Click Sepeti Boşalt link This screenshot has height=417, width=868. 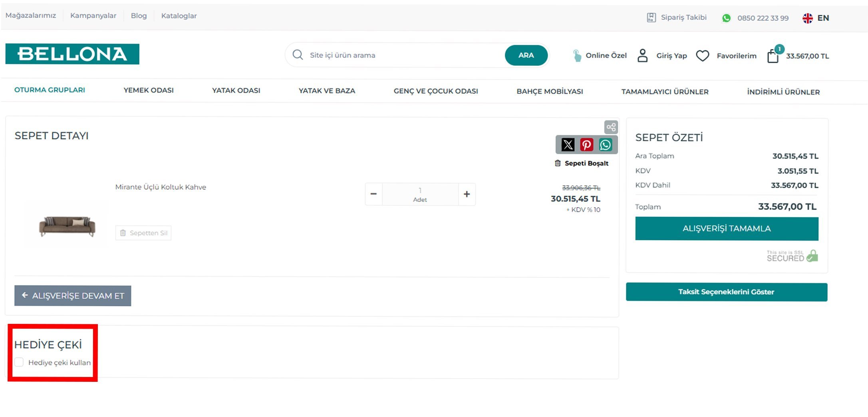582,163
